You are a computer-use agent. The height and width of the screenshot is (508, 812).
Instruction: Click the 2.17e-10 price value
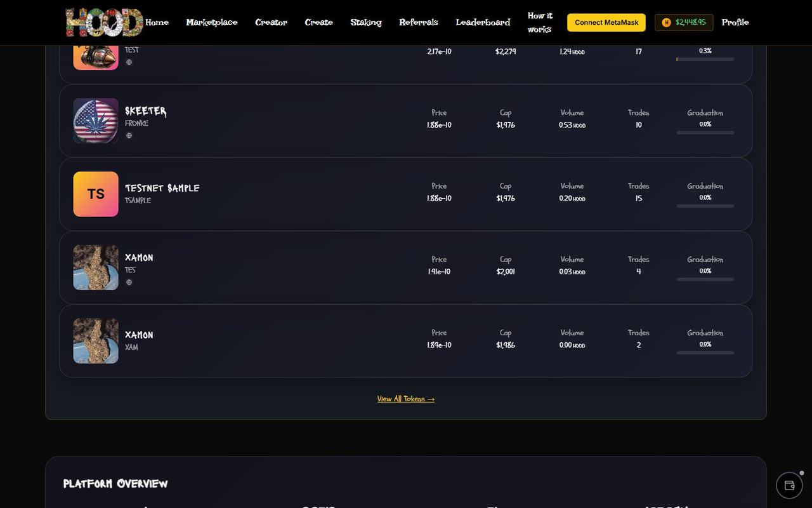[439, 51]
